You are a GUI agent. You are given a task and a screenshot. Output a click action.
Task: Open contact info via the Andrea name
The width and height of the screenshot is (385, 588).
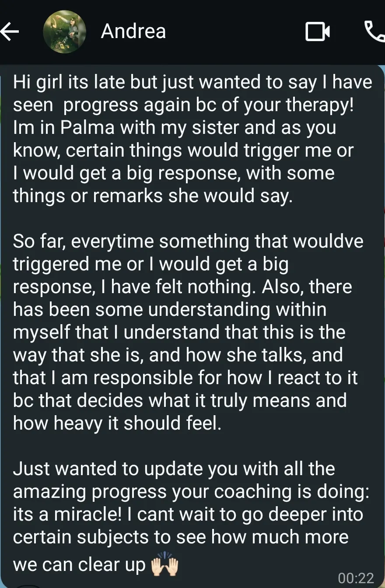coord(133,31)
